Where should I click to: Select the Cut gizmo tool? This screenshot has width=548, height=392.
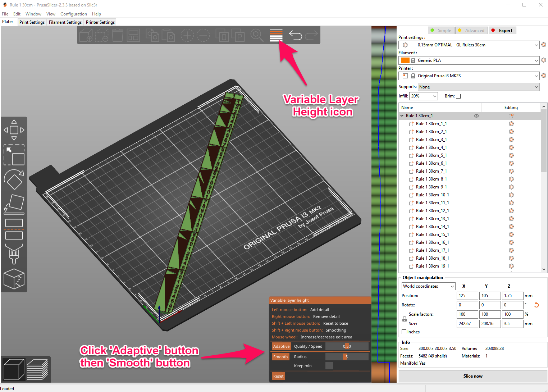coord(14,229)
